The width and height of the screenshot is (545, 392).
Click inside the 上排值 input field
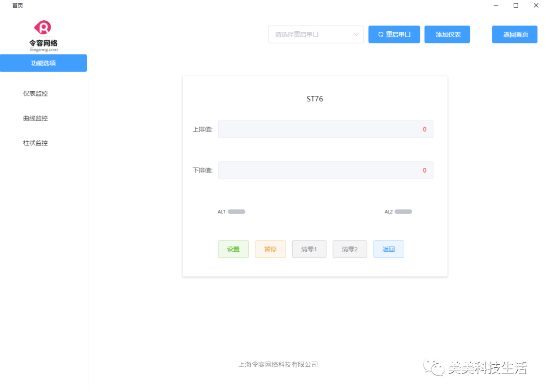pyautogui.click(x=325, y=129)
